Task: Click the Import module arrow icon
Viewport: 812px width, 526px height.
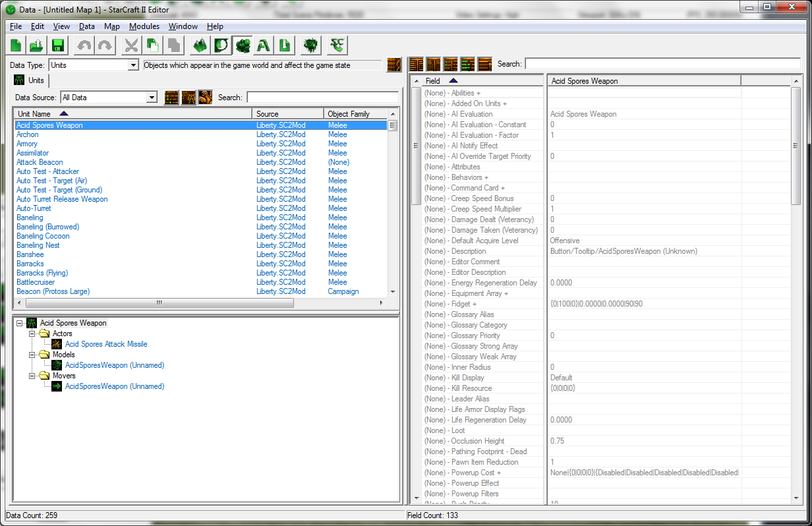Action: click(285, 45)
